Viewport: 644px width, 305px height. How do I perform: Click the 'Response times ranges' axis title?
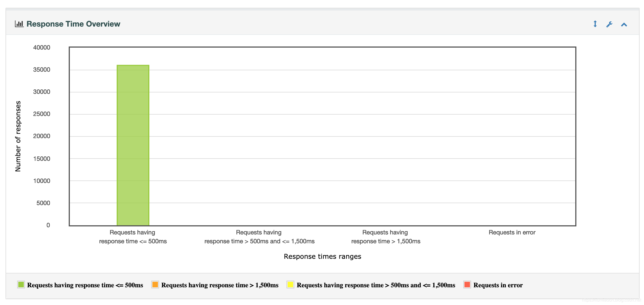click(x=322, y=257)
